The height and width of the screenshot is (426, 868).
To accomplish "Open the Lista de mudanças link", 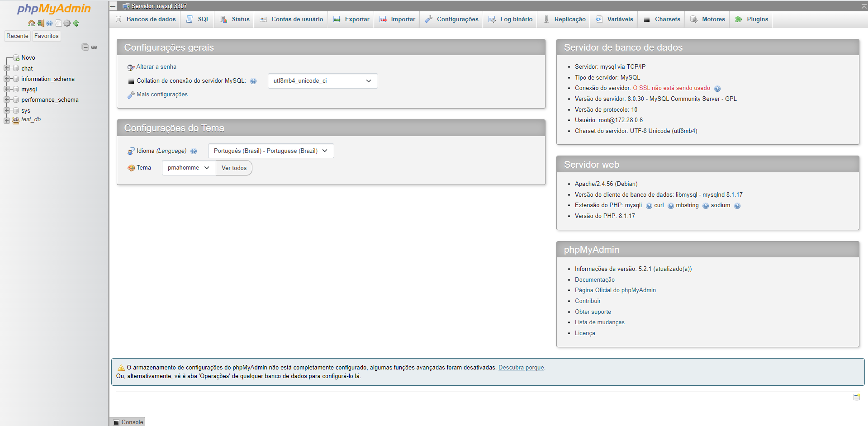I will coord(600,322).
